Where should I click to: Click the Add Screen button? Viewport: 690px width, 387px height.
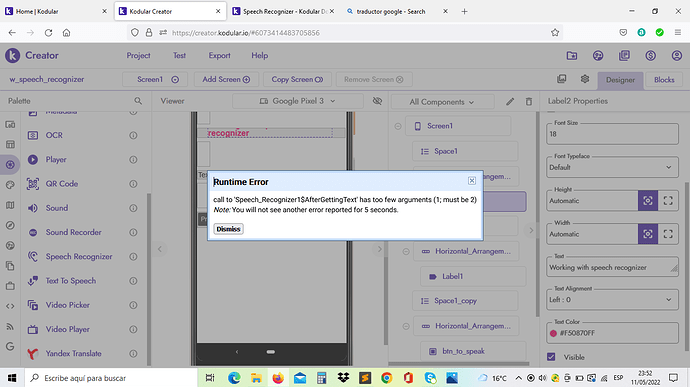point(226,79)
